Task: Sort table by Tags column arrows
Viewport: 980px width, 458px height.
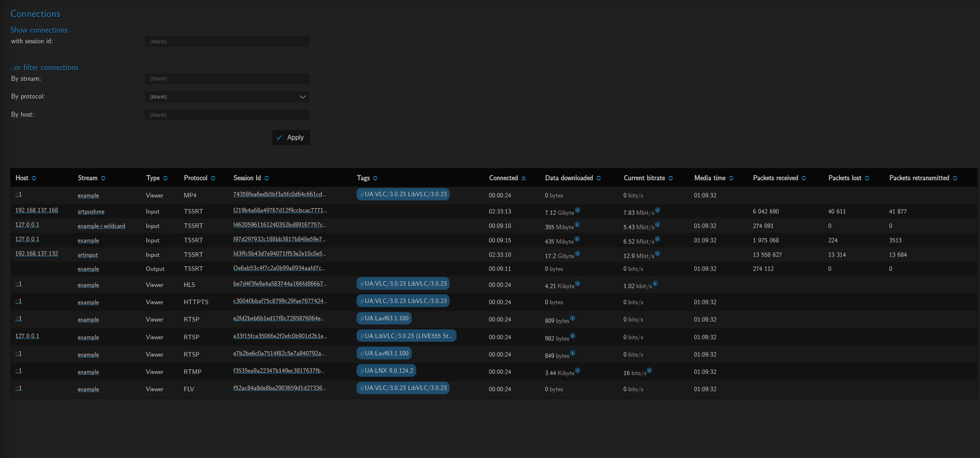Action: (x=375, y=178)
